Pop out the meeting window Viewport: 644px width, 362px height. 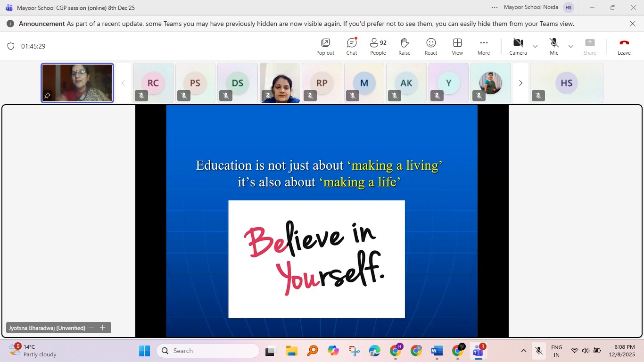click(x=324, y=46)
